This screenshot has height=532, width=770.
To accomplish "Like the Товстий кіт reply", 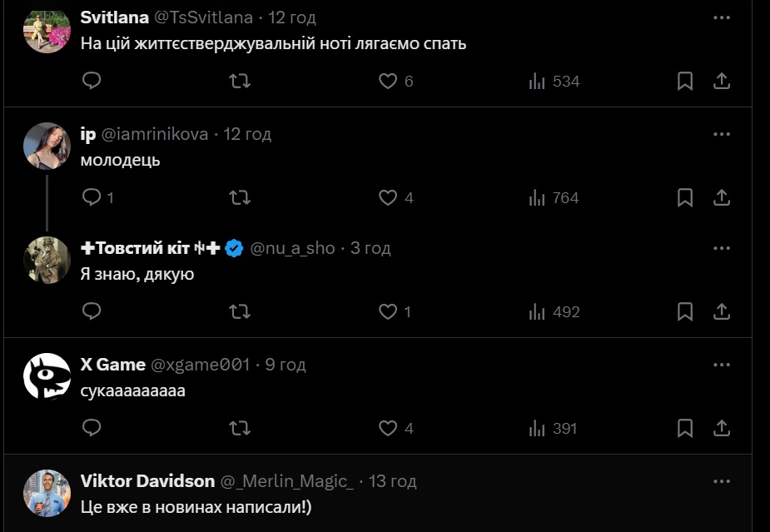I will coord(389,311).
